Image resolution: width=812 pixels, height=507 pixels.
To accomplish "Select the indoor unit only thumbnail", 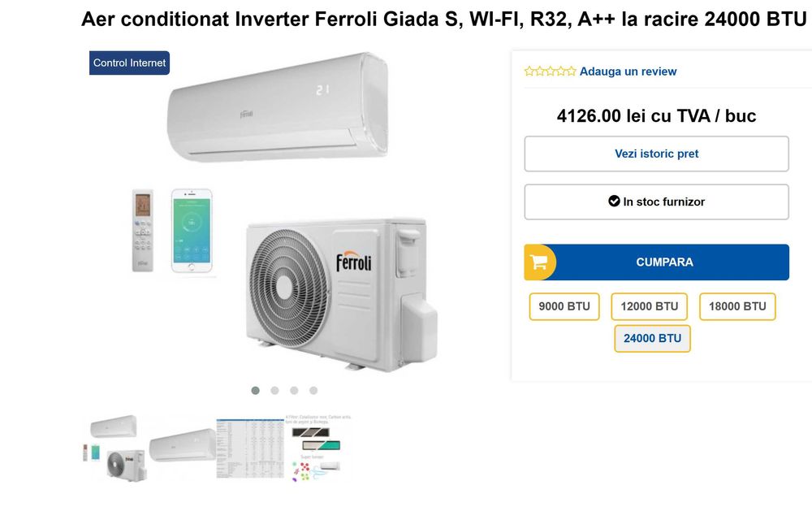I will pyautogui.click(x=182, y=446).
